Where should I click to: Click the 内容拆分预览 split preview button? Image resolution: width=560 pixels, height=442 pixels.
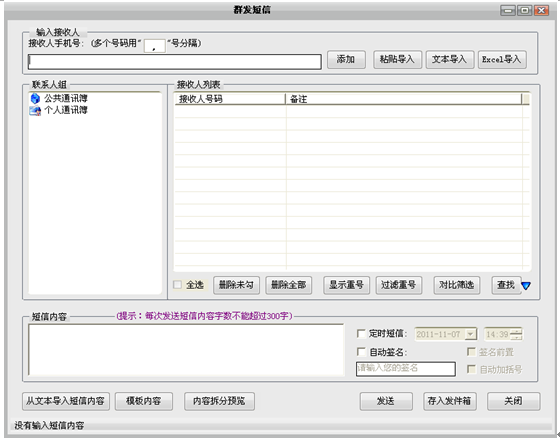pyautogui.click(x=219, y=401)
